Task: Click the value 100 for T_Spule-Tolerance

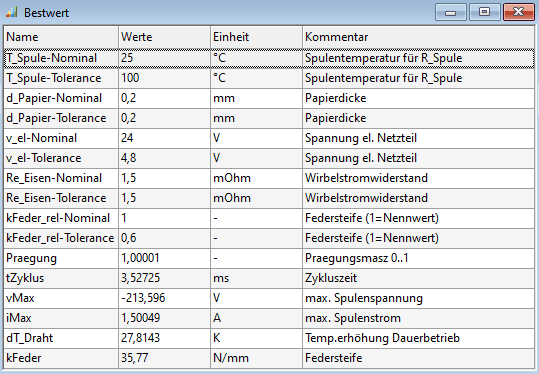Action: click(130, 78)
